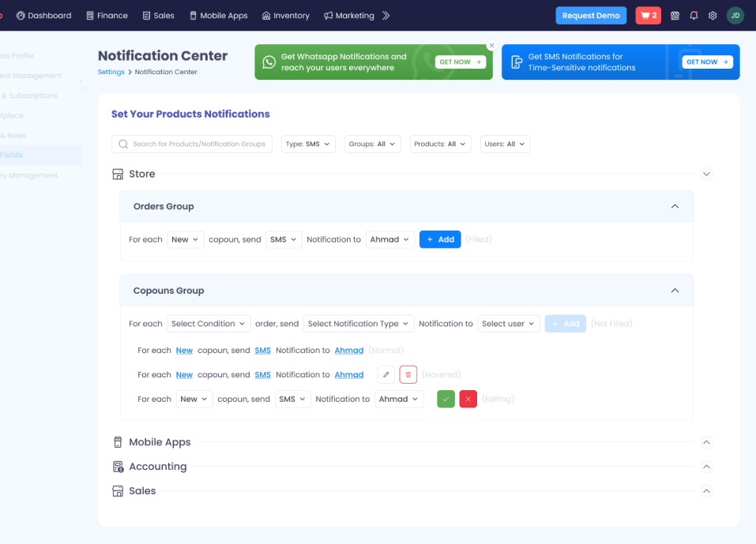756x544 pixels.
Task: Click the Settings breadcrumb link
Action: (111, 72)
